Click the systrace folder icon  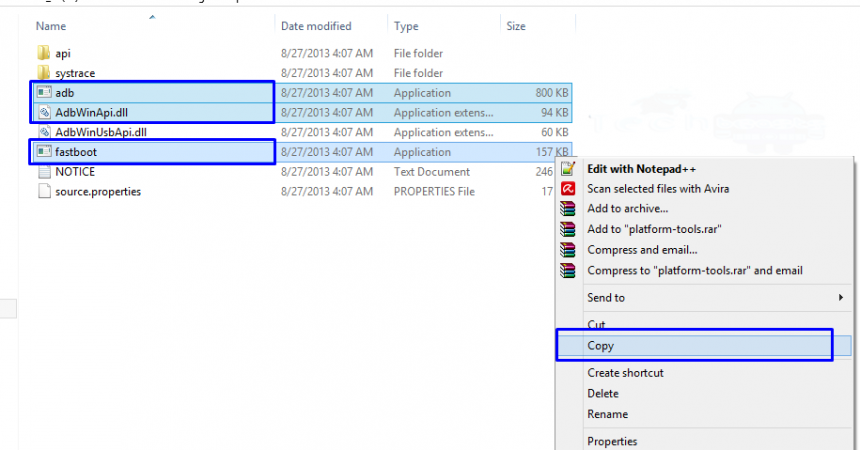(x=44, y=72)
